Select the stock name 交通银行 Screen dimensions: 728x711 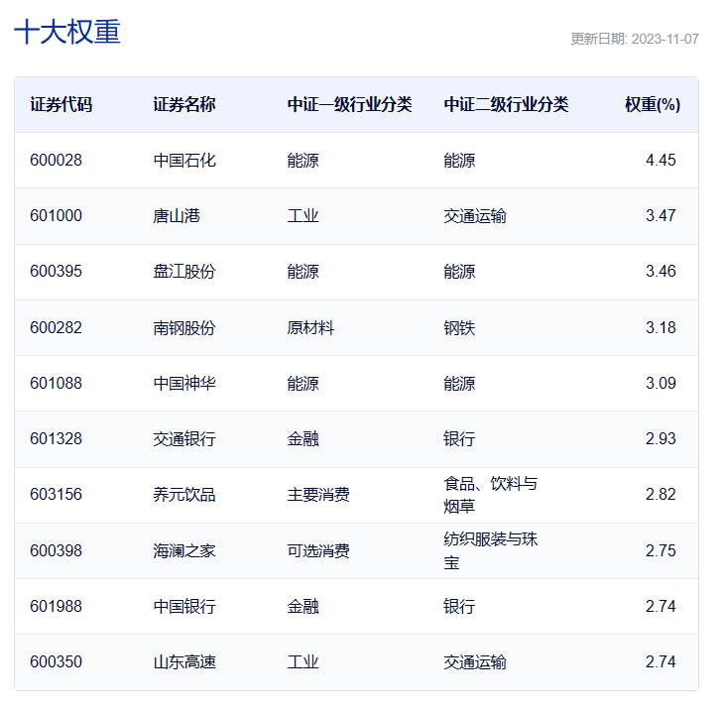coord(184,439)
